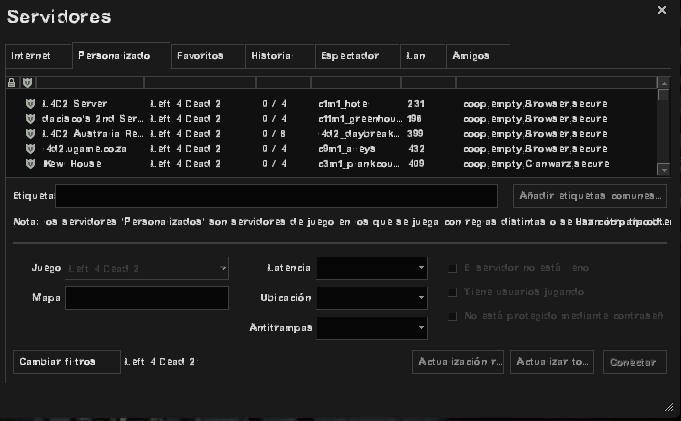Focus the Etiquetas input field

pyautogui.click(x=276, y=196)
